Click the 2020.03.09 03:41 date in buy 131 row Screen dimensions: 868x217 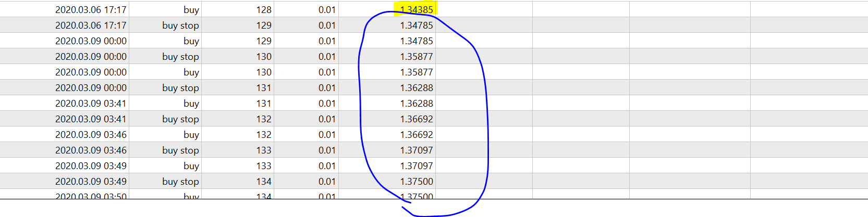click(91, 103)
